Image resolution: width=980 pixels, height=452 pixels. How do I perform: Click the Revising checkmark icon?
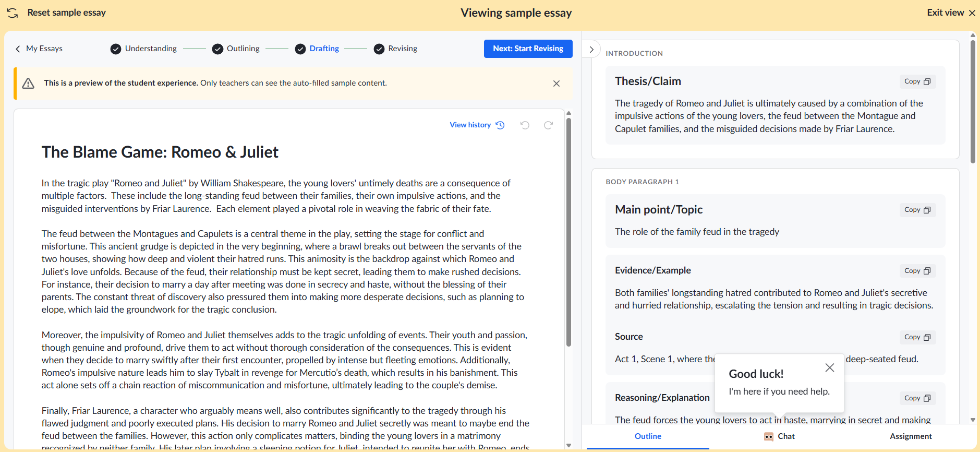click(x=379, y=49)
